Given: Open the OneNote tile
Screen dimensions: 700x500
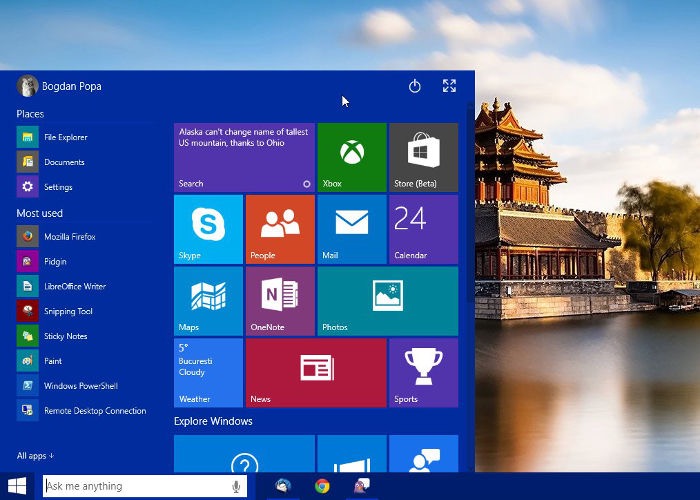Looking at the screenshot, I should [280, 300].
